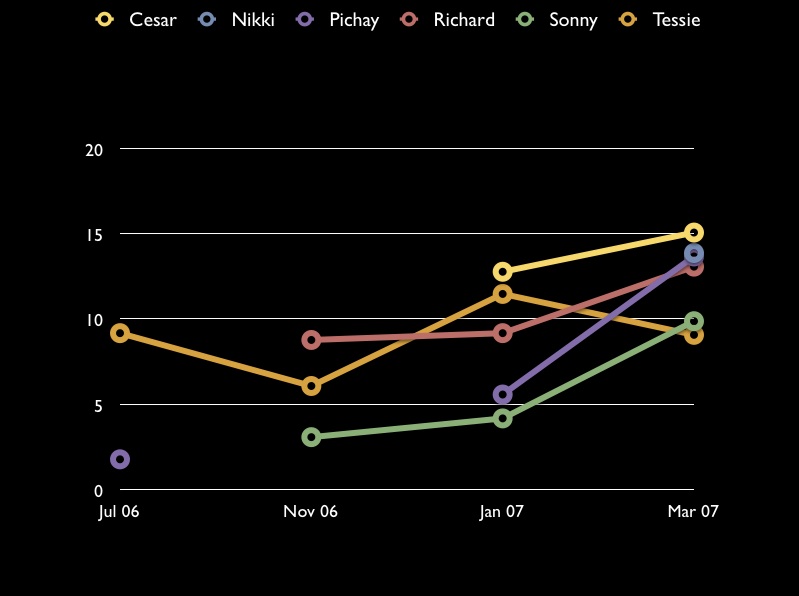The height and width of the screenshot is (596, 799).
Task: Click Sonny's green Nov 06 data point
Action: pos(311,437)
